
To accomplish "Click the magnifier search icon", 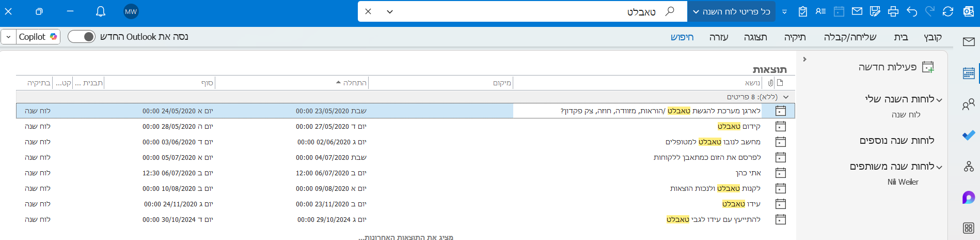I will (670, 11).
